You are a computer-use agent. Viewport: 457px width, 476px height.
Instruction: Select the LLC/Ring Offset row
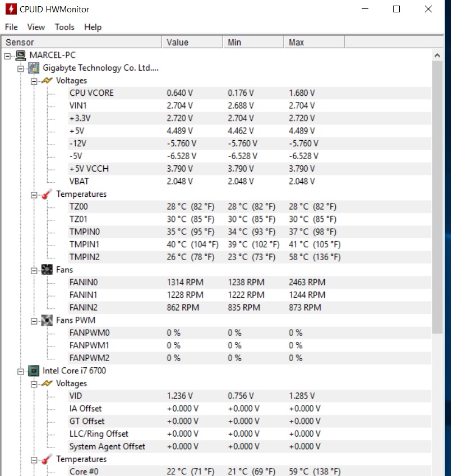250,434
